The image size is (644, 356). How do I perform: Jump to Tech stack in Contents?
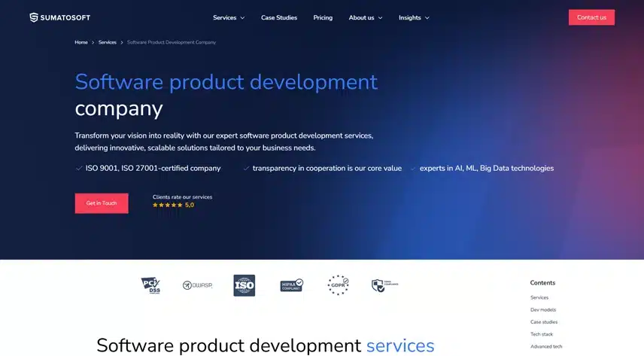[542, 334]
